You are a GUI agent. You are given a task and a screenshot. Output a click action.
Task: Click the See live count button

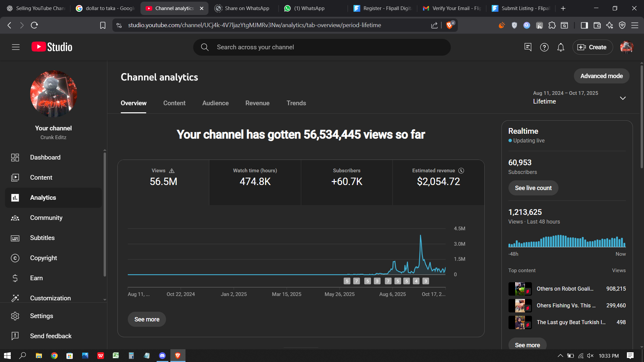[x=533, y=188]
